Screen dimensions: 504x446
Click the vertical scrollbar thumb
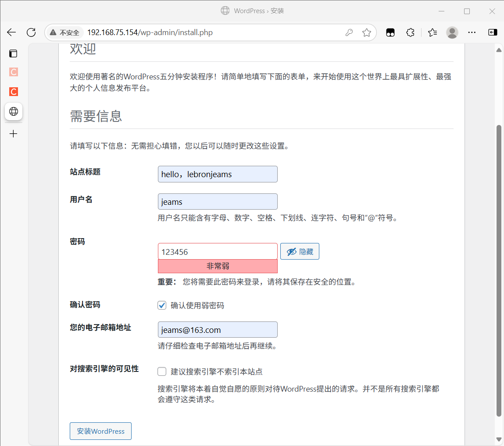499,271
